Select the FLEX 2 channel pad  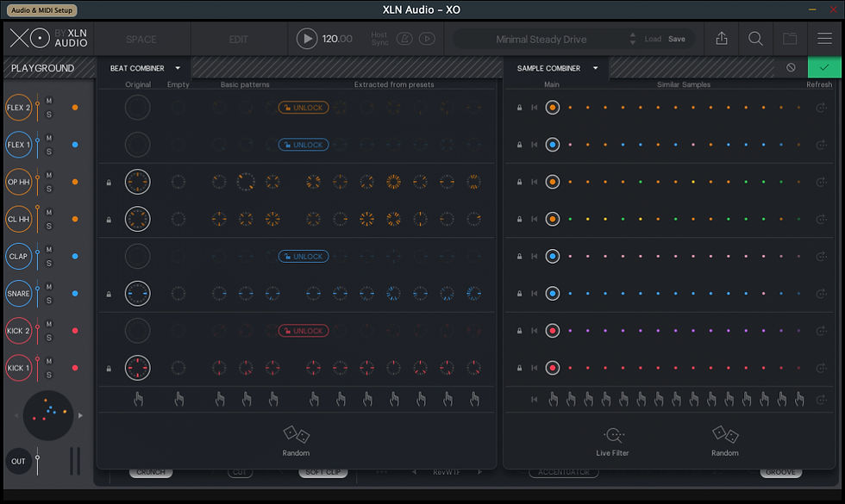(18, 108)
